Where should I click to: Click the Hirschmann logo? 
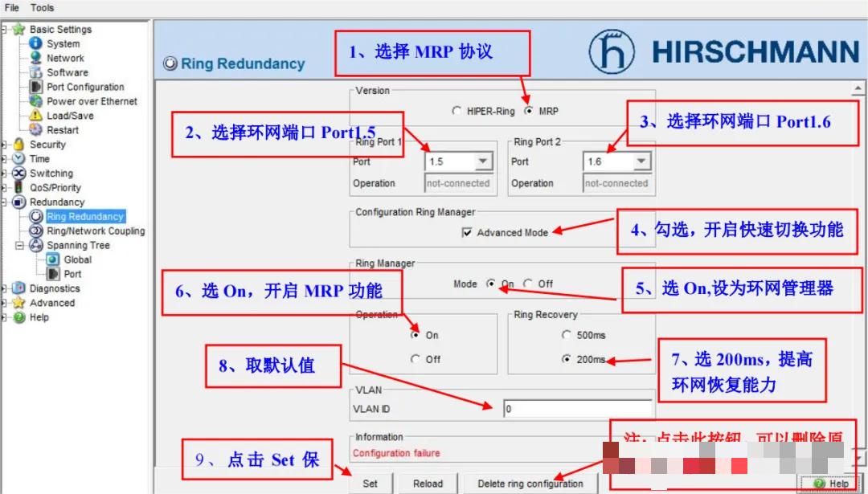(x=611, y=51)
